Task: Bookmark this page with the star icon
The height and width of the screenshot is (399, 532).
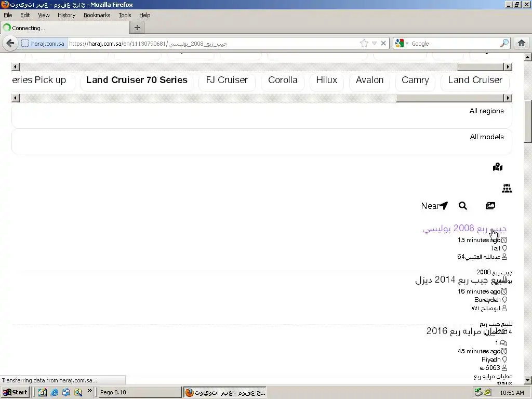Action: point(364,44)
